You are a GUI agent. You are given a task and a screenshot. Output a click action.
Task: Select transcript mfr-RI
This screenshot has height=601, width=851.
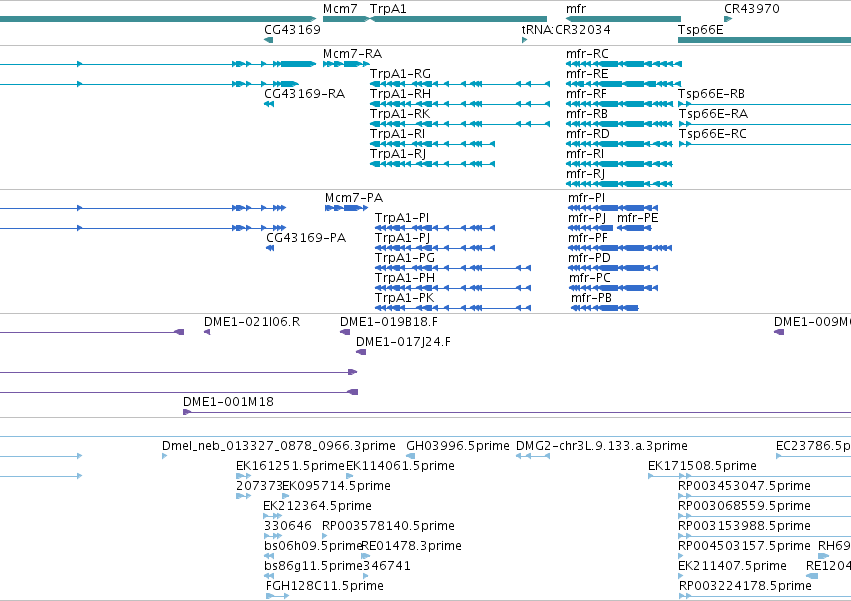click(619, 164)
